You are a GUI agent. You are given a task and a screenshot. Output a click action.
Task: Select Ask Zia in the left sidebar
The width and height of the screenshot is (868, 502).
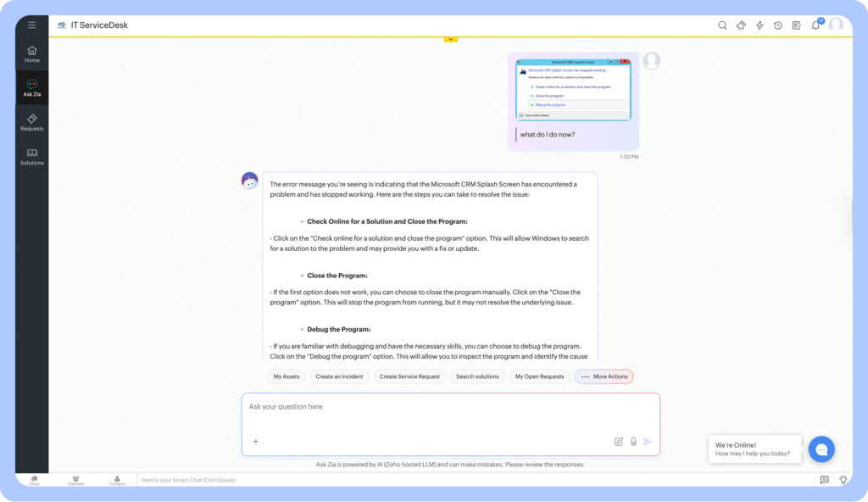tap(31, 87)
